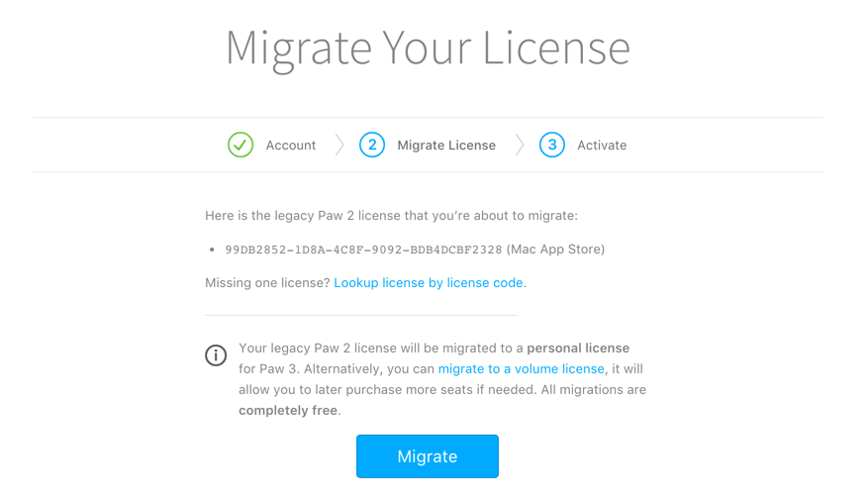868x503 pixels.
Task: Click the chevron after Account step
Action: point(339,146)
